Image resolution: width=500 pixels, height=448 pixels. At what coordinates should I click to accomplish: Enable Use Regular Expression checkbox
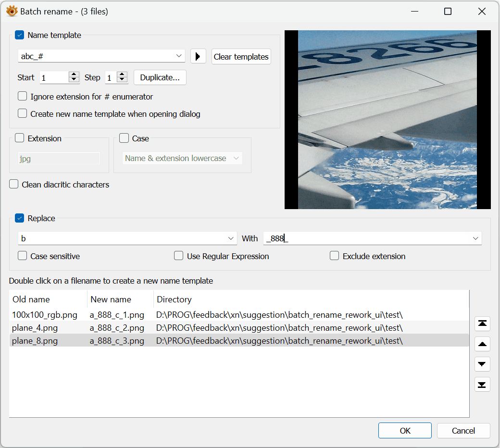(x=179, y=256)
